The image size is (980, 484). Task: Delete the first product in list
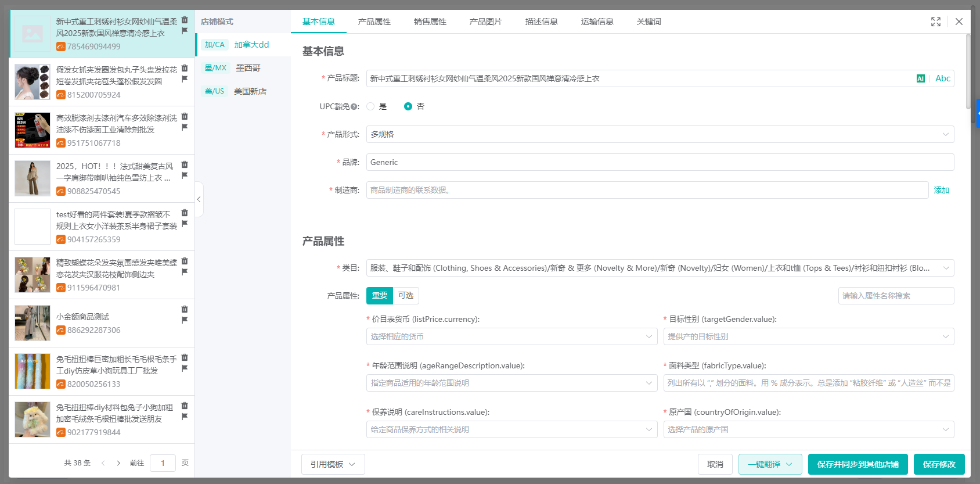click(185, 20)
